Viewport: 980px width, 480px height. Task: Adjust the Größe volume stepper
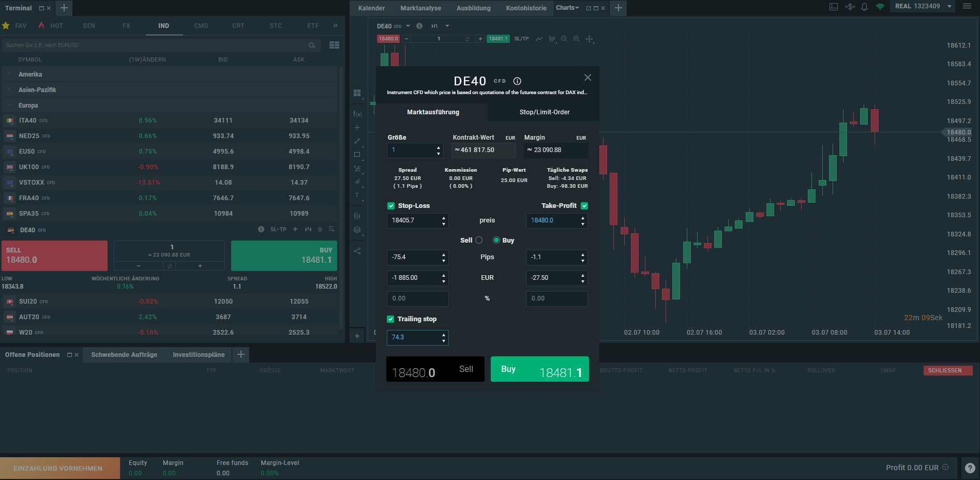tap(439, 150)
